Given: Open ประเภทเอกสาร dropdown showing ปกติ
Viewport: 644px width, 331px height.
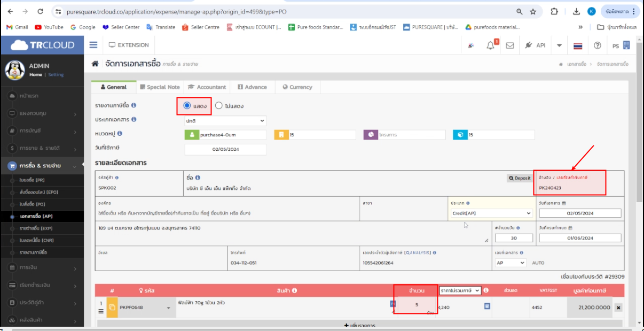Looking at the screenshot, I should 225,121.
